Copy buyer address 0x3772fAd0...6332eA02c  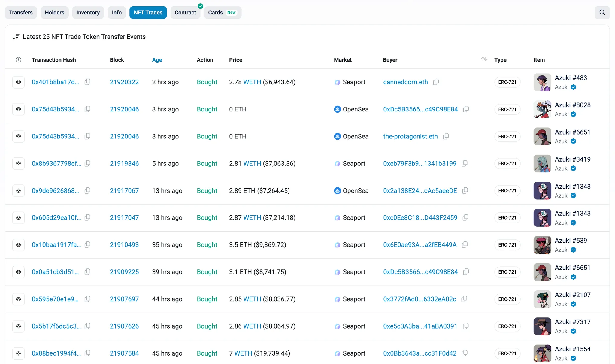[464, 299]
